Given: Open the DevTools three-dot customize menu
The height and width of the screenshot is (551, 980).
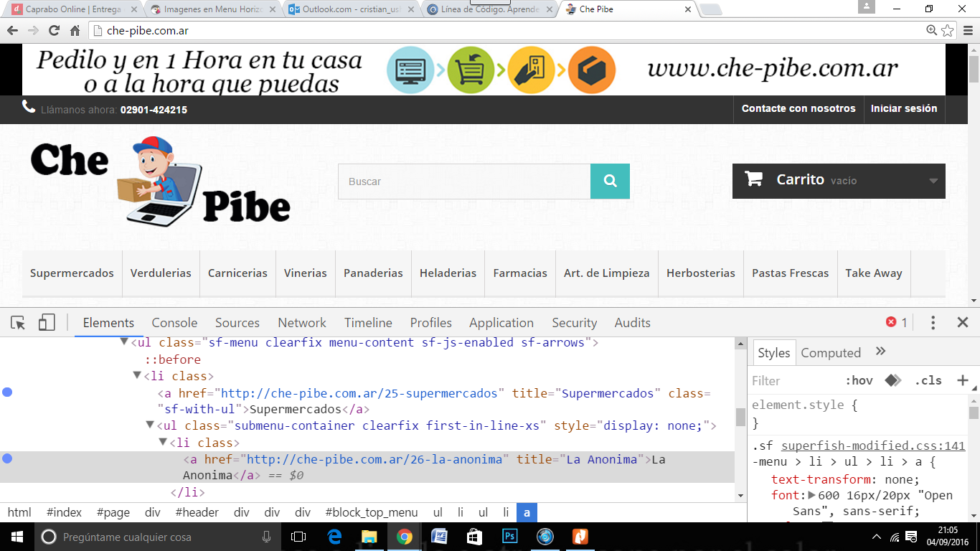Looking at the screenshot, I should tap(933, 323).
